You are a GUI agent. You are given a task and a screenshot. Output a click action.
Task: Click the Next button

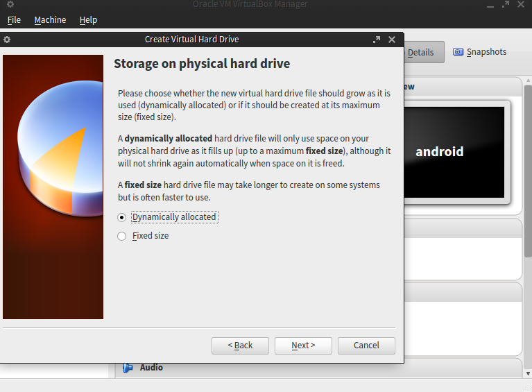tap(303, 346)
